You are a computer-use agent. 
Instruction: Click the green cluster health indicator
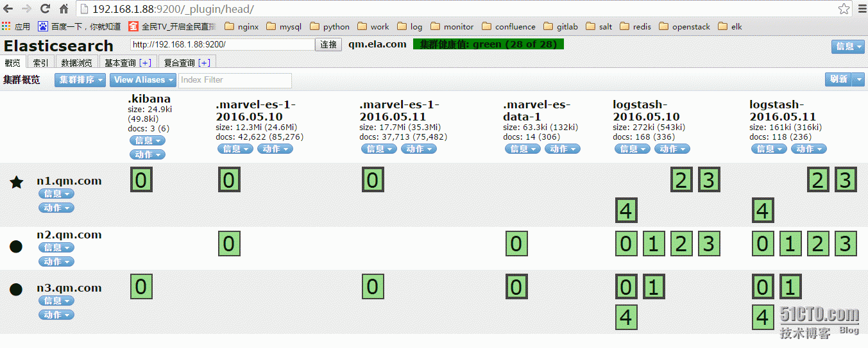click(x=488, y=44)
